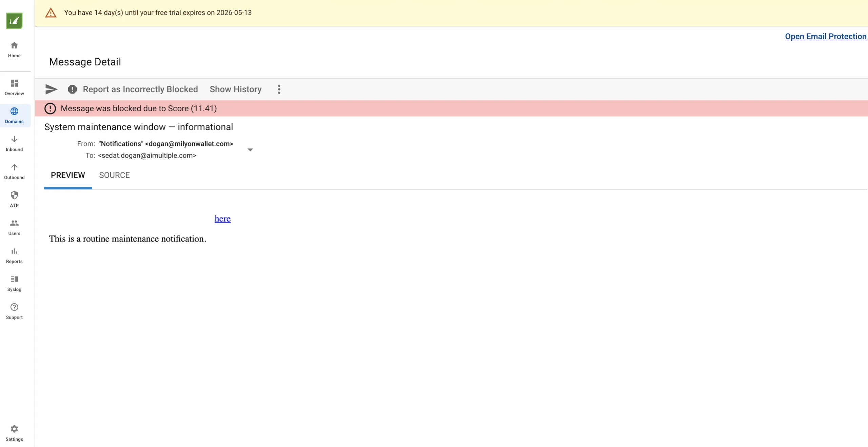
Task: Open the three-dot more options menu
Action: click(279, 89)
